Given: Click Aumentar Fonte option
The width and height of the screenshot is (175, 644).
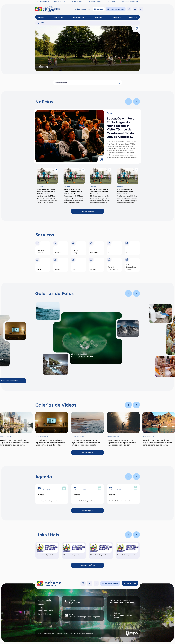Looking at the screenshot, I should click(x=43, y=1).
